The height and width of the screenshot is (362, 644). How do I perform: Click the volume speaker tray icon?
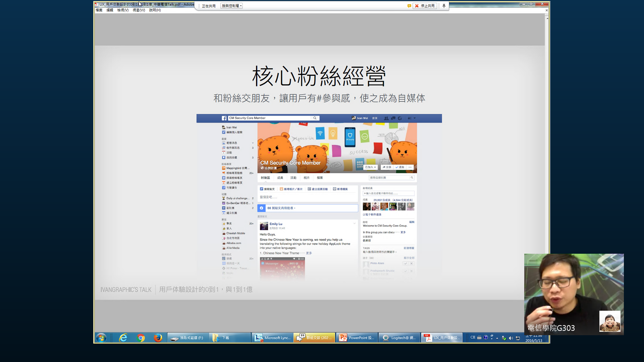[x=511, y=338]
